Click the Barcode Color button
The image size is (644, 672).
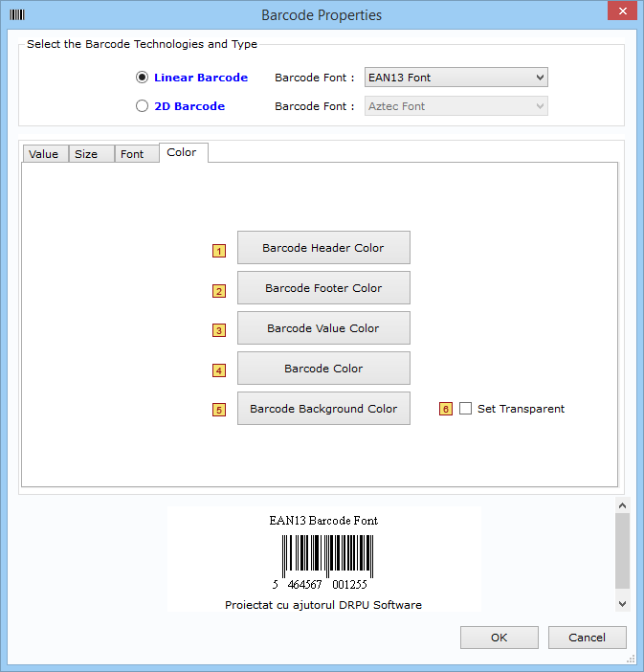[x=323, y=369]
